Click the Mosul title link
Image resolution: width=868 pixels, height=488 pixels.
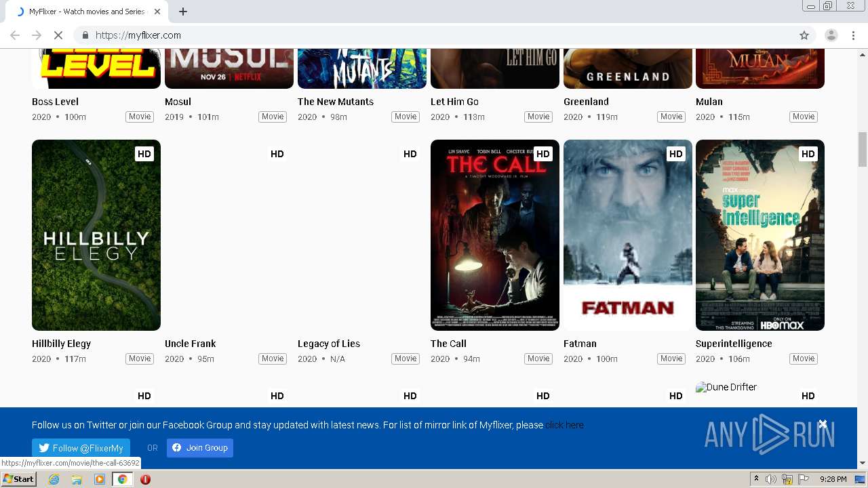[x=178, y=102]
